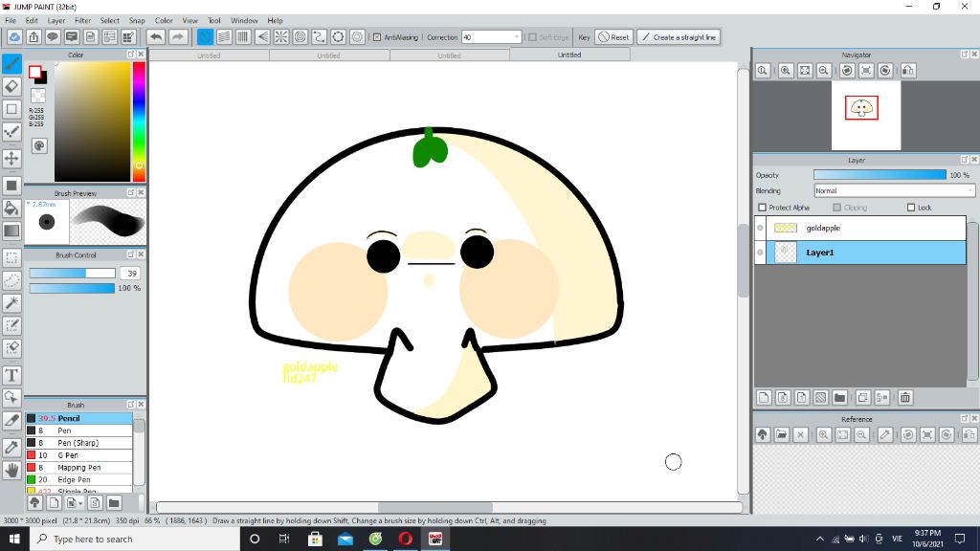Undock the Brush Preview panel

pyautogui.click(x=130, y=192)
